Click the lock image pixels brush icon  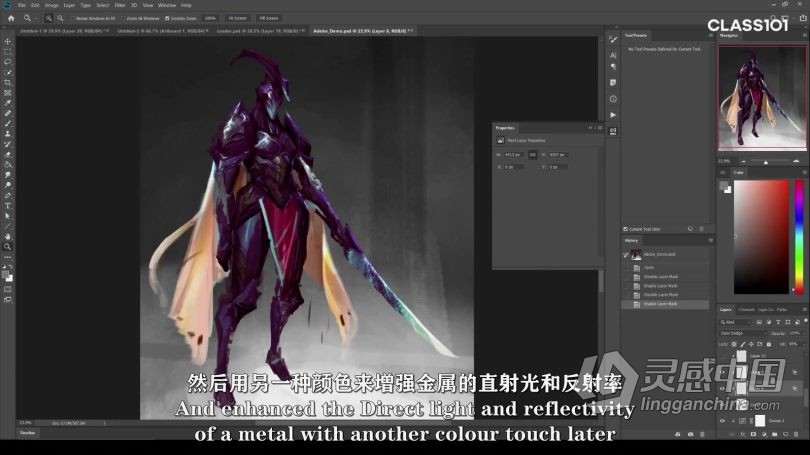tap(743, 344)
